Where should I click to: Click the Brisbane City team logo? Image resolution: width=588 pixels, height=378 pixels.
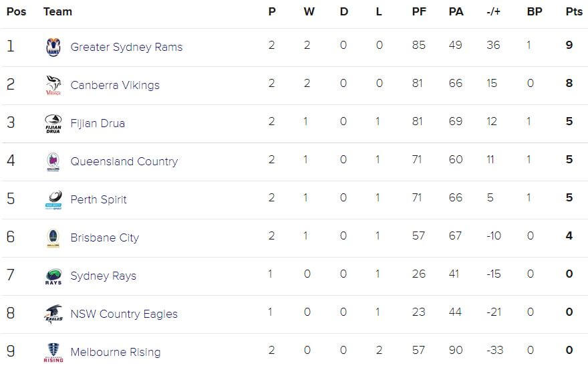(53, 238)
